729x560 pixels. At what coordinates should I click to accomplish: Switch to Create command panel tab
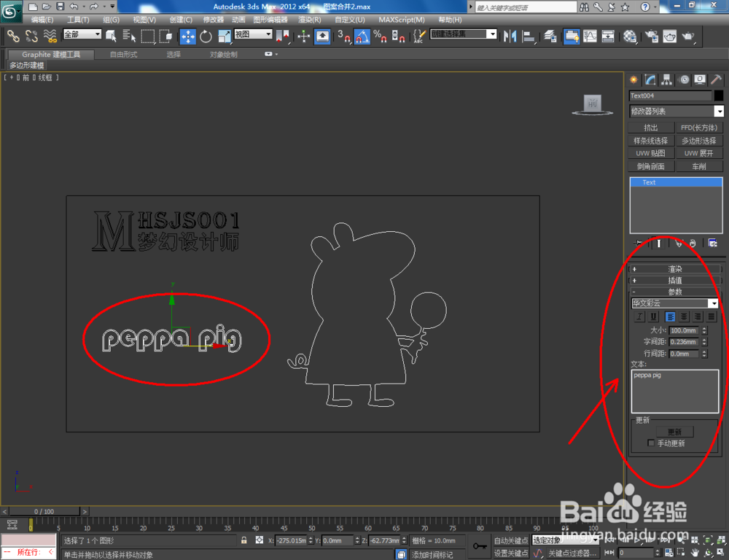pyautogui.click(x=634, y=80)
